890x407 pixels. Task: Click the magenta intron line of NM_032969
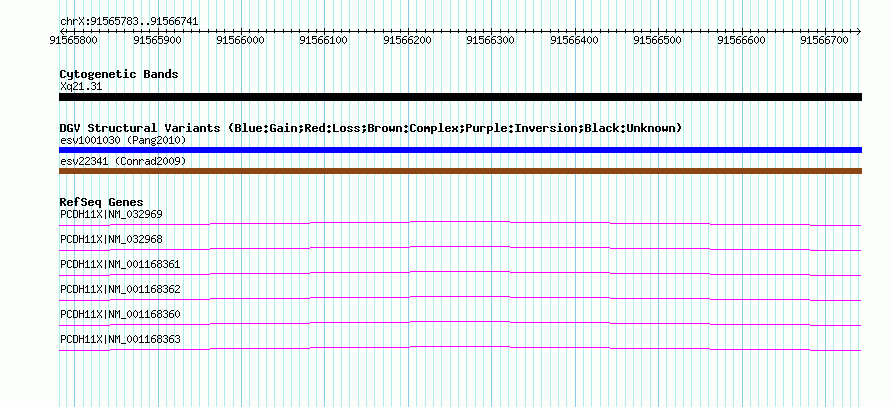pos(460,221)
